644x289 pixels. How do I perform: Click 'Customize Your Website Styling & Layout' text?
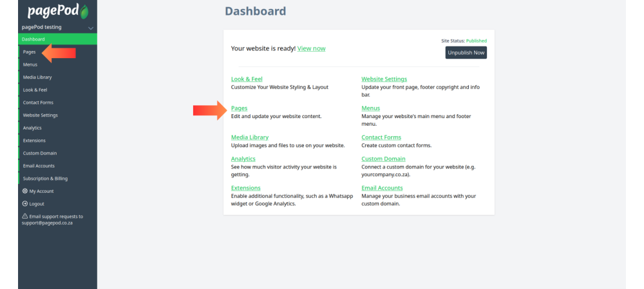click(279, 87)
